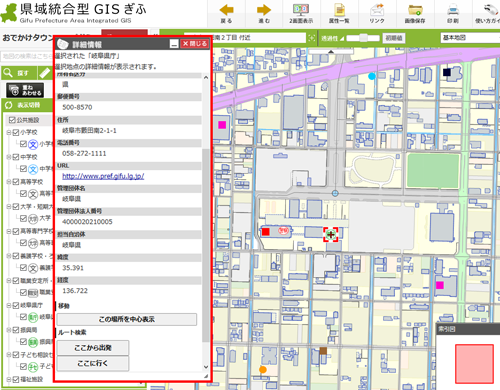Click the 戻る back arrow icon

(226, 10)
